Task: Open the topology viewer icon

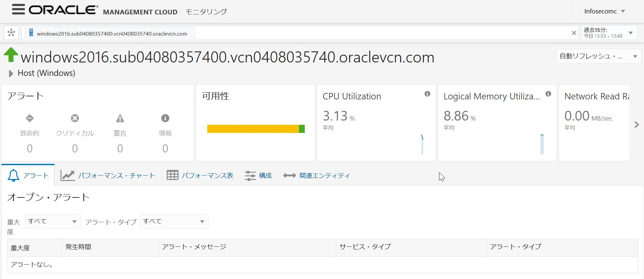Action: (x=11, y=33)
